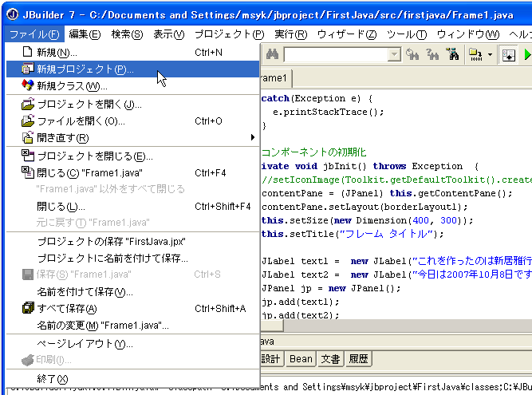Viewport: 532px width, 395px height.
Task: Select すべて保存(A) Save All entry
Action: click(x=67, y=309)
